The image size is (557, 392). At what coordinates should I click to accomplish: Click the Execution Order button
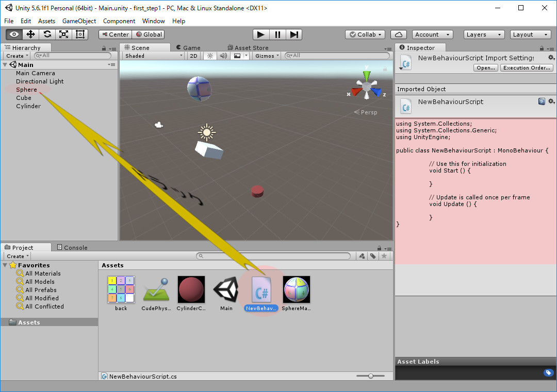pos(527,68)
